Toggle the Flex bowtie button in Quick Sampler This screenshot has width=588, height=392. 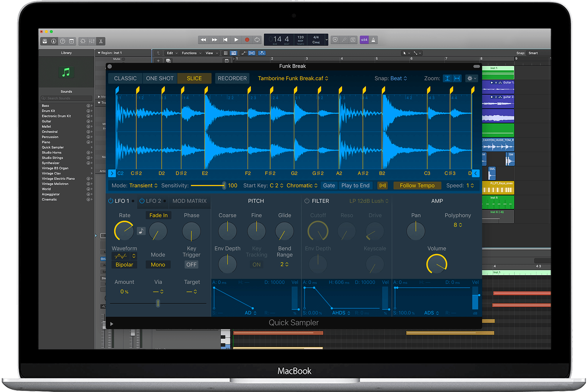click(x=382, y=185)
